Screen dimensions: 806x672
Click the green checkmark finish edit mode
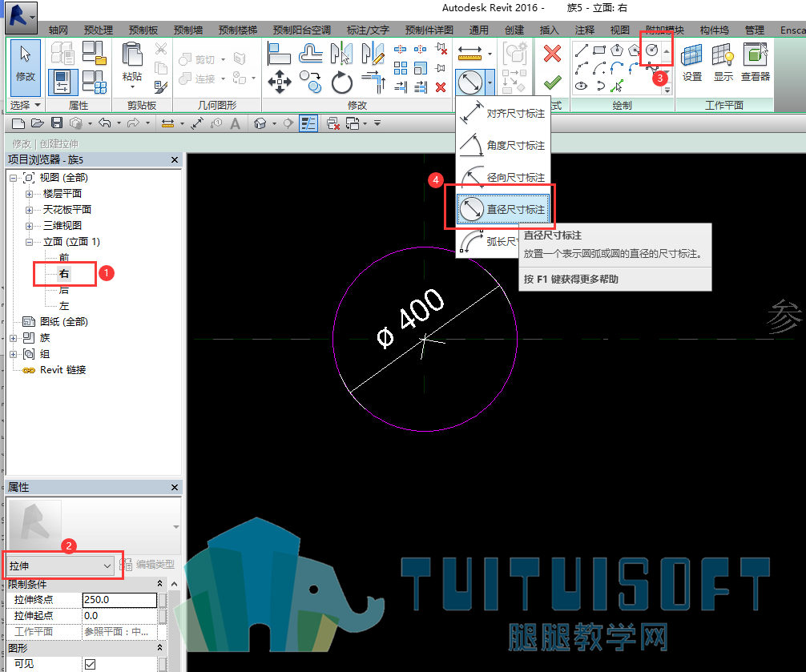pyautogui.click(x=552, y=82)
